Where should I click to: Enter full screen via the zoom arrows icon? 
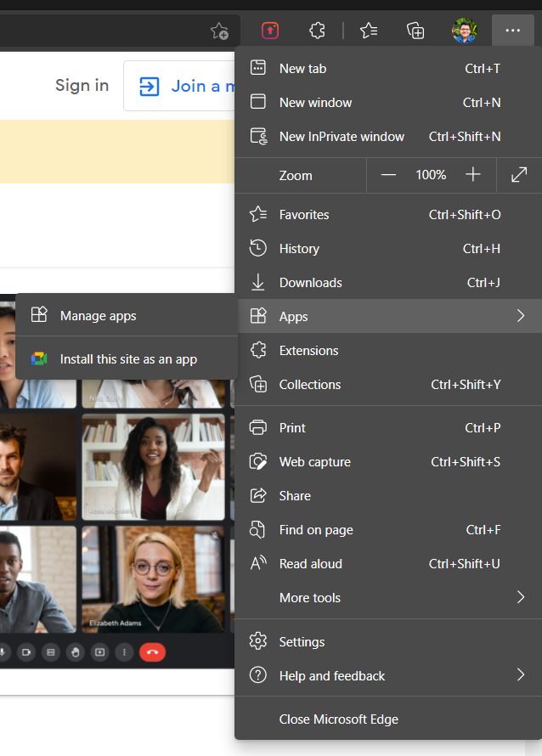pyautogui.click(x=519, y=174)
